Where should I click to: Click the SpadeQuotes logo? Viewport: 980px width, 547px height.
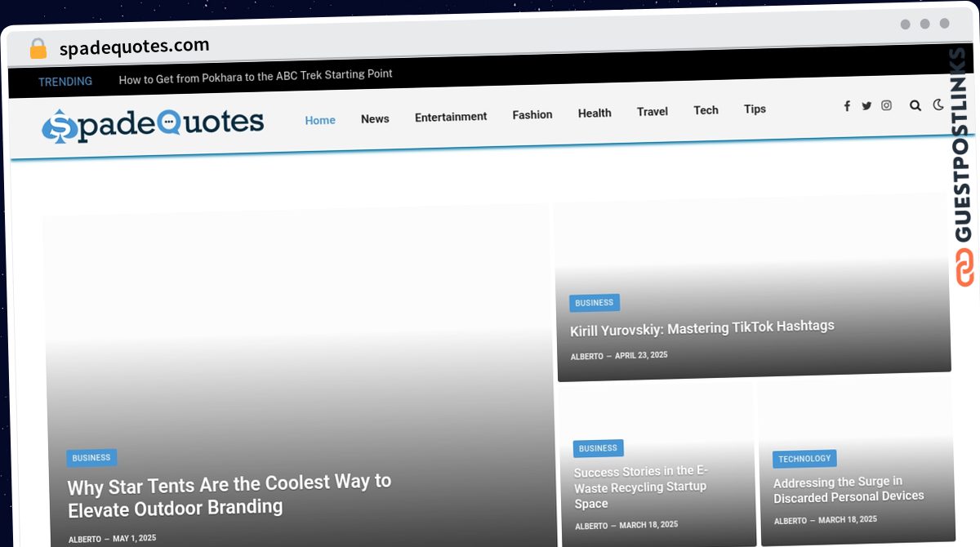[154, 124]
